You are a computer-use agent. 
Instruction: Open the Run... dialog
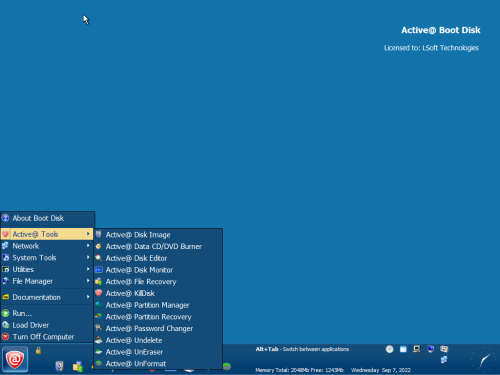tap(47, 313)
